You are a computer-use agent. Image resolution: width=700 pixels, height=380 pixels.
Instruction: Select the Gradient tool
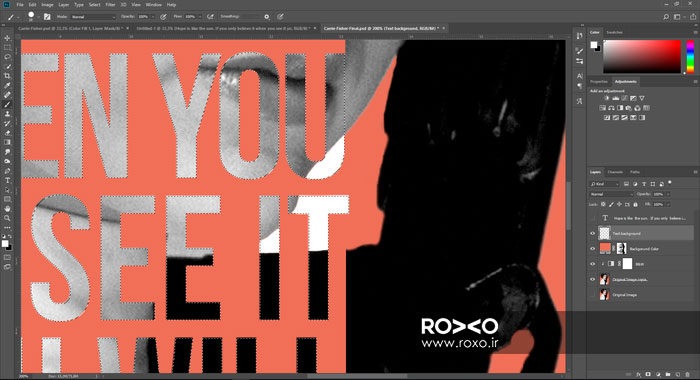[x=7, y=142]
